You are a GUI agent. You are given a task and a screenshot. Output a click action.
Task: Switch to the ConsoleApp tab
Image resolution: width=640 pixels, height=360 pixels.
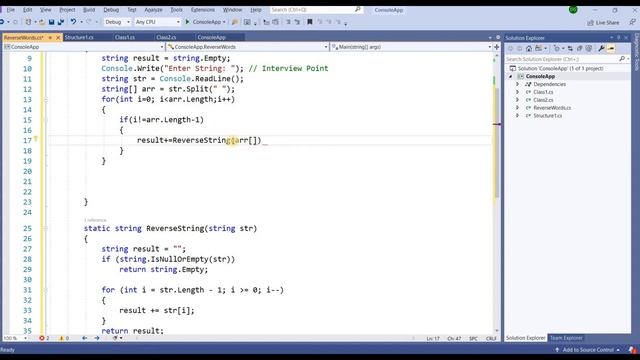[211, 37]
